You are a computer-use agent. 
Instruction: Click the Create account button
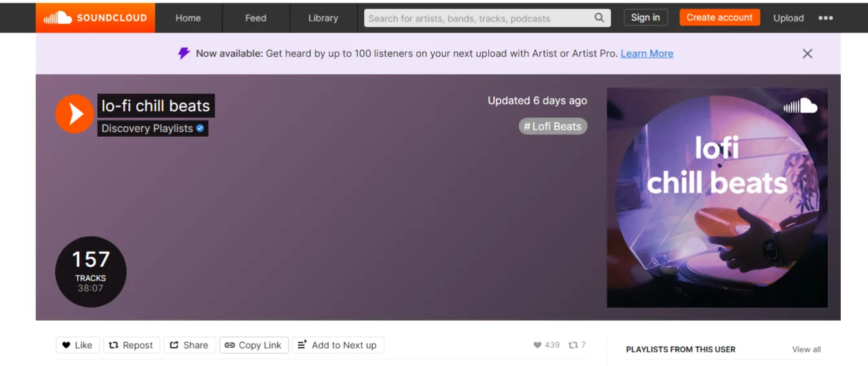[x=720, y=17]
